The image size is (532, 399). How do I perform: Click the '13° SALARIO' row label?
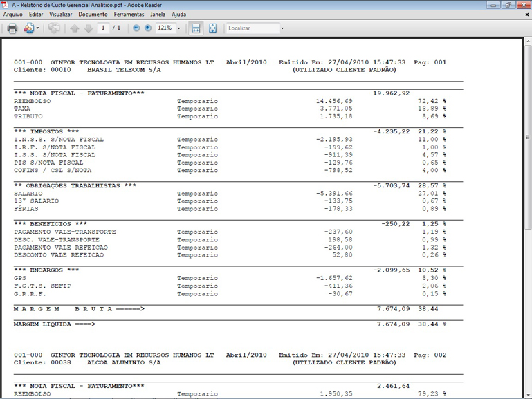(x=36, y=201)
